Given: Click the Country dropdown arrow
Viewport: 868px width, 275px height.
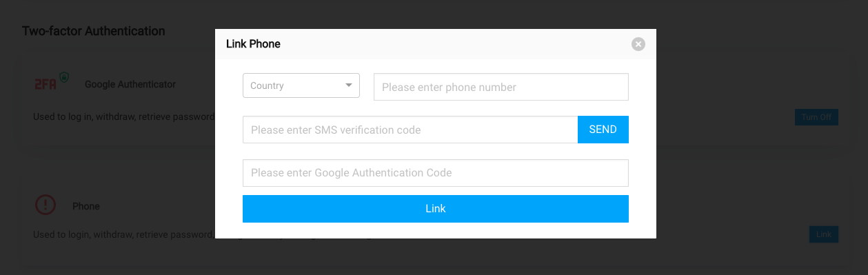Looking at the screenshot, I should [x=349, y=85].
